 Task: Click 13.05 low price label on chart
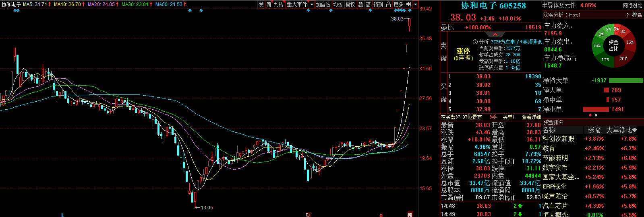click(x=207, y=208)
